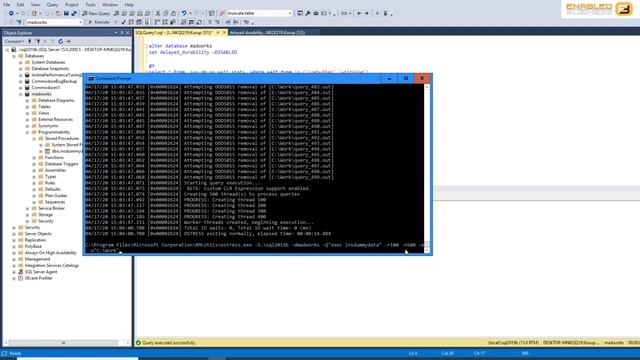Open the View menu
The image size is (640, 360).
36,4
